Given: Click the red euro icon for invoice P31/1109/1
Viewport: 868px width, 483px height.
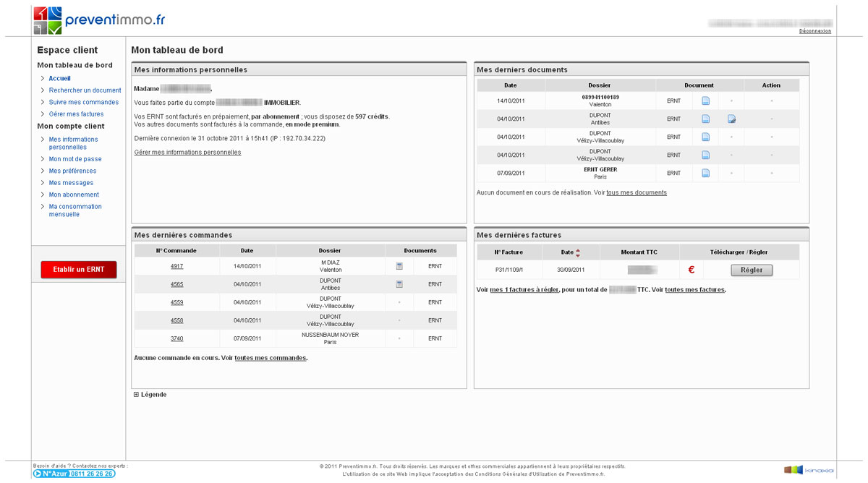Looking at the screenshot, I should tap(692, 270).
